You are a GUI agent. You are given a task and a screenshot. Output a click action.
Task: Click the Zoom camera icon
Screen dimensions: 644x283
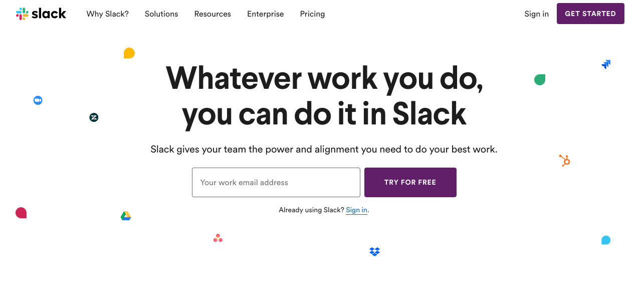click(38, 100)
